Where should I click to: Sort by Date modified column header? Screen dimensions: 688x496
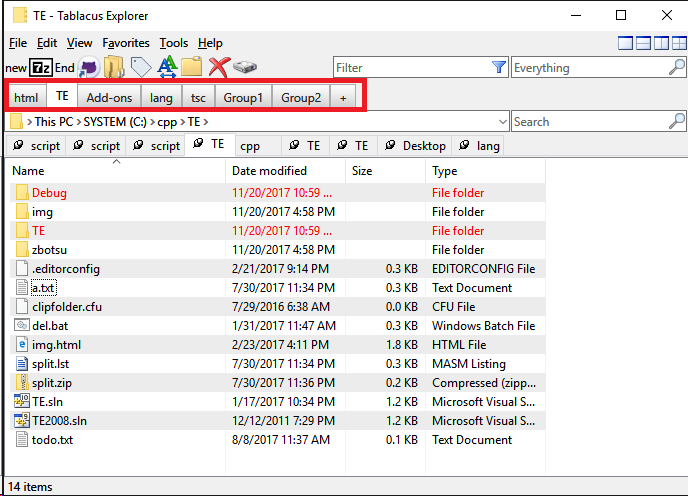[x=285, y=171]
